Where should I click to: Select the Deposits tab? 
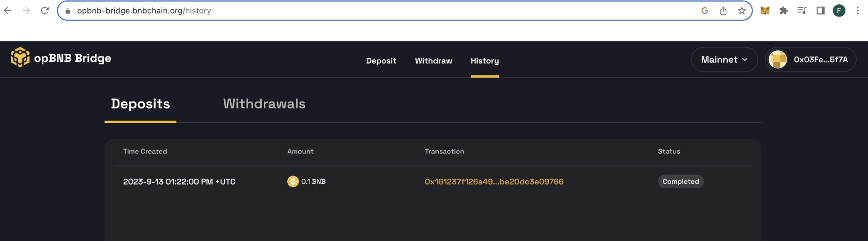point(140,104)
